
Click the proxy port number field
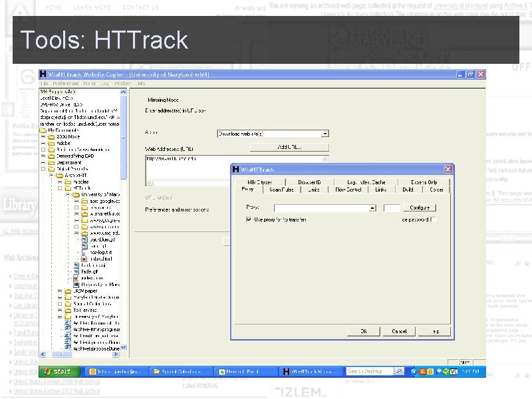click(x=392, y=207)
